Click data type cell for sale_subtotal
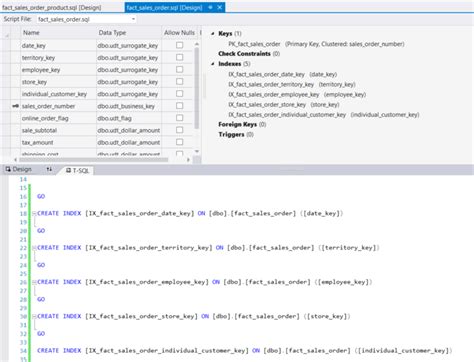 (x=129, y=130)
